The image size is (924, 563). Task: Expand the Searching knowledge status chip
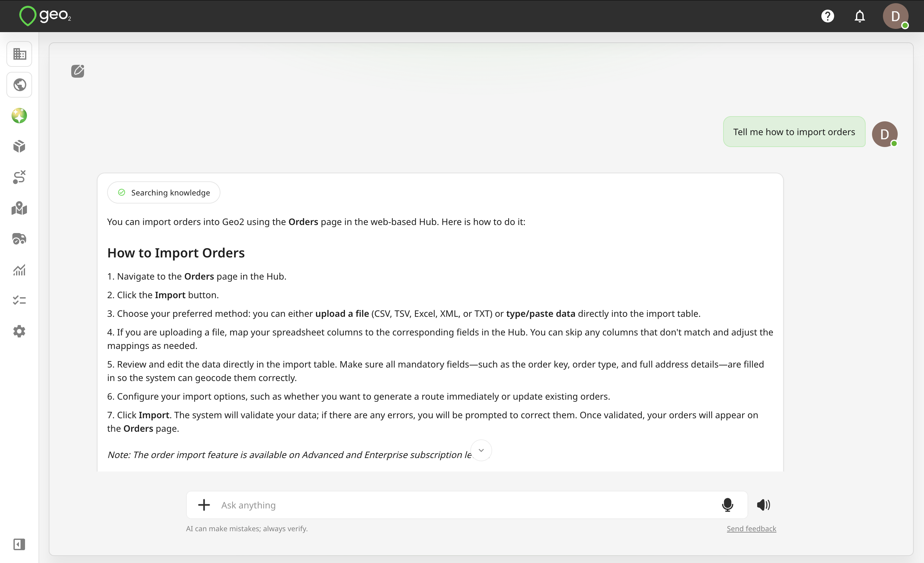coord(164,192)
